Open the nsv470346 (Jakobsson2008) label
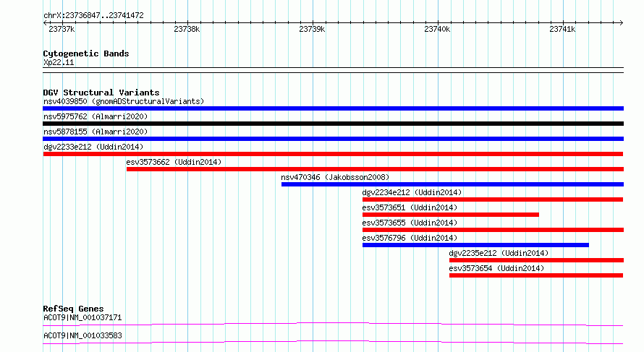Image resolution: width=644 pixels, height=352 pixels. [335, 177]
